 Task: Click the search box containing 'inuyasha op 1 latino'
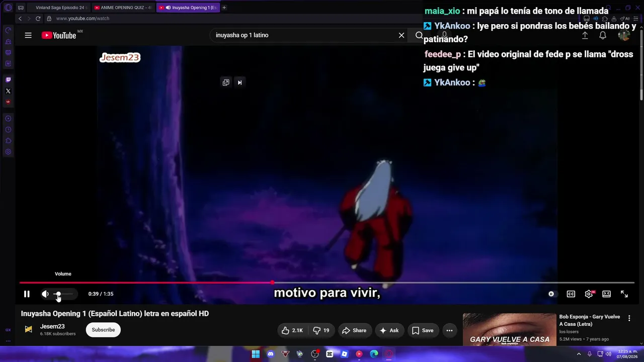tap(303, 35)
